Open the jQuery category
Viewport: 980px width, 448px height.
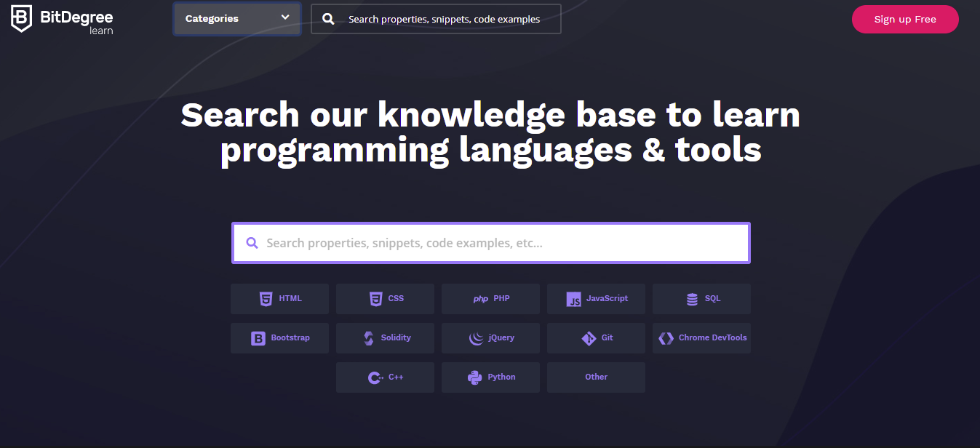490,338
